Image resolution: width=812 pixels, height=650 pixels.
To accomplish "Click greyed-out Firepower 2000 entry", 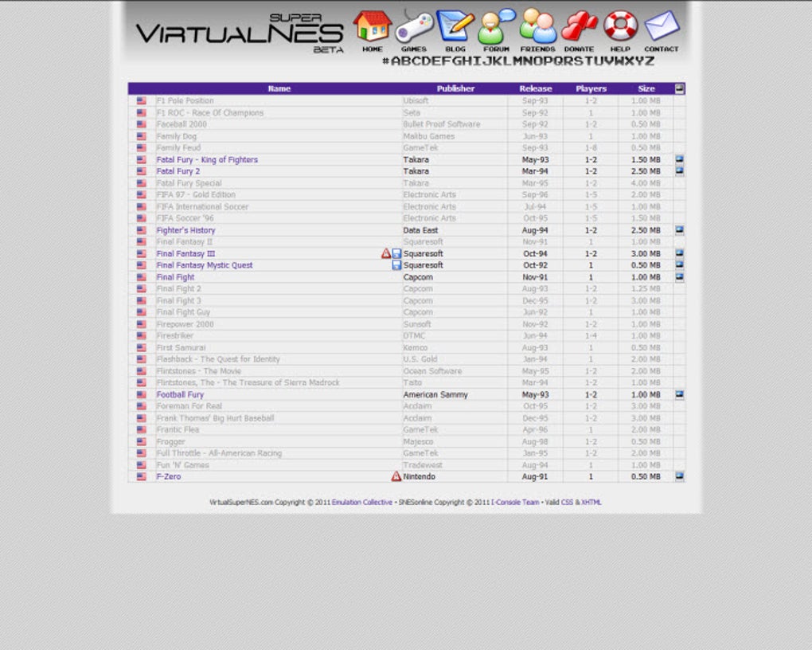I will [185, 324].
